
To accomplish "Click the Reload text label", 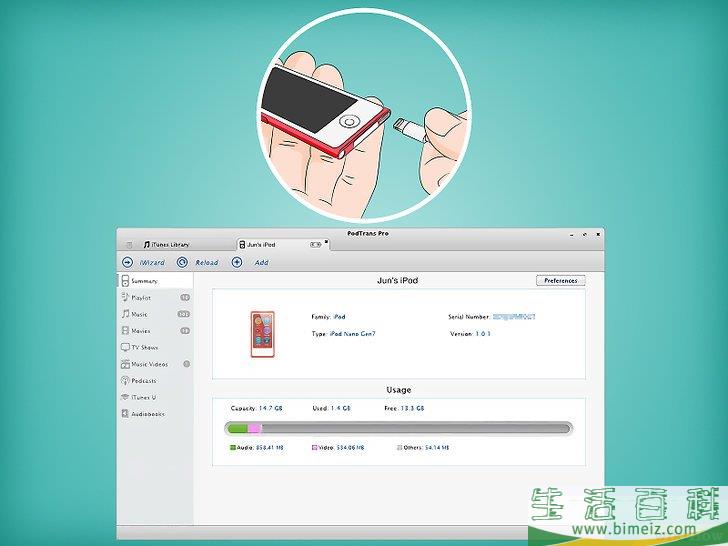I will pyautogui.click(x=207, y=263).
